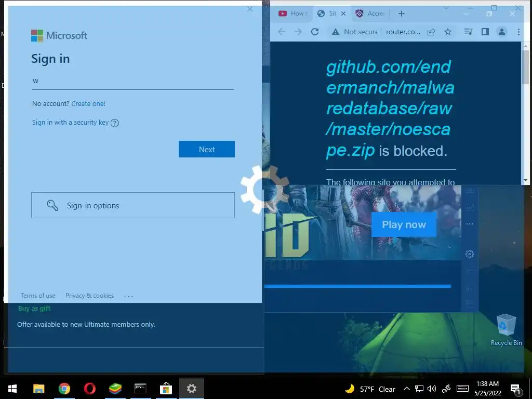The width and height of the screenshot is (532, 399).
Task: Open Command Prompt from the taskbar
Action: pyautogui.click(x=140, y=389)
